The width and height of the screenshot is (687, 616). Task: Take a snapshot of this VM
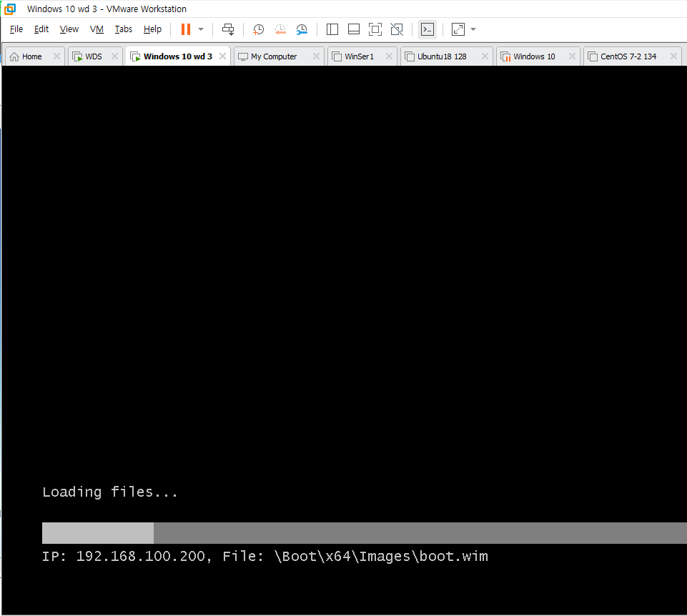coord(259,29)
